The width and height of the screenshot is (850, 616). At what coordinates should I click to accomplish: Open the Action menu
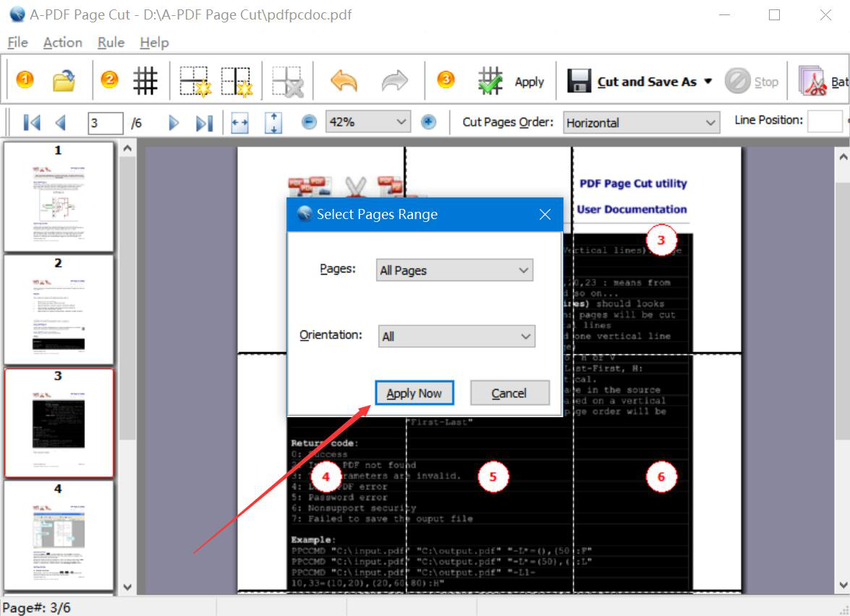tap(62, 43)
